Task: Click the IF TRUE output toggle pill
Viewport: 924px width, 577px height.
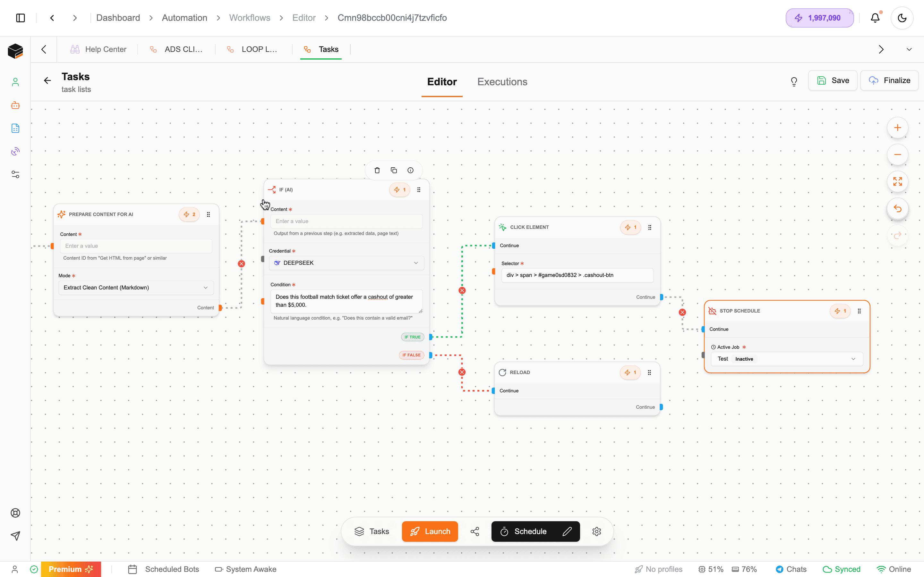Action: (412, 337)
